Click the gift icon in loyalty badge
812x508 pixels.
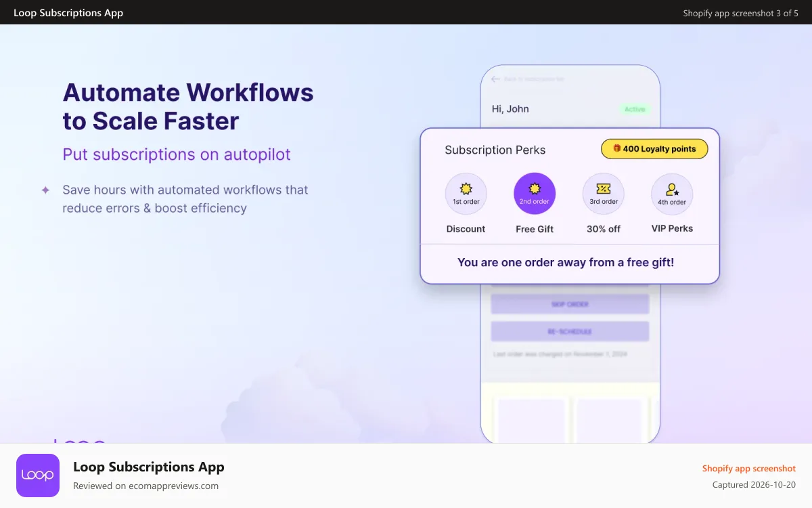pos(617,149)
